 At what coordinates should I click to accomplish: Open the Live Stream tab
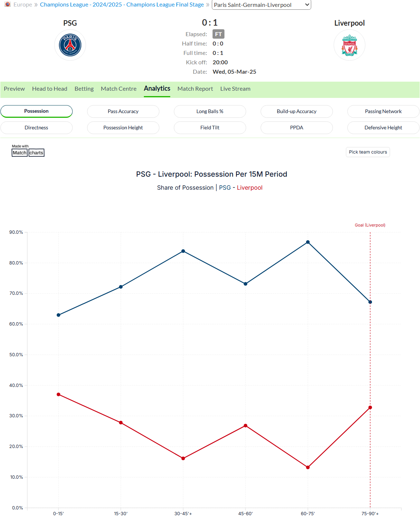click(235, 89)
